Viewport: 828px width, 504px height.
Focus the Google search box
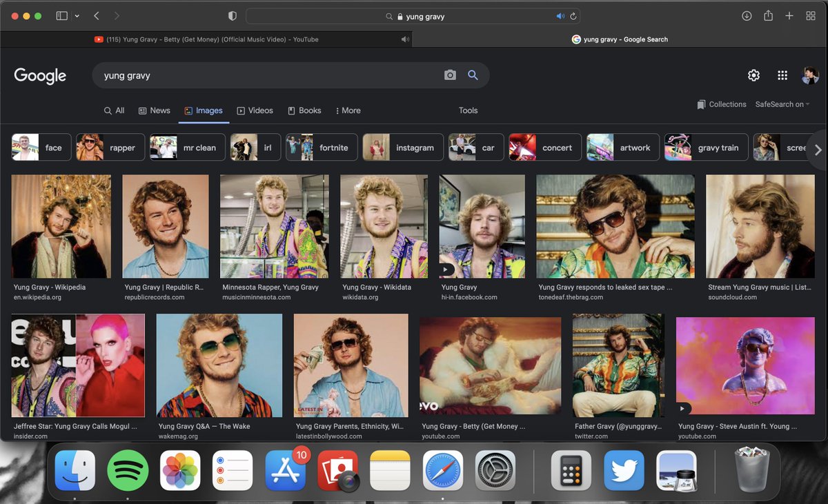pos(269,75)
